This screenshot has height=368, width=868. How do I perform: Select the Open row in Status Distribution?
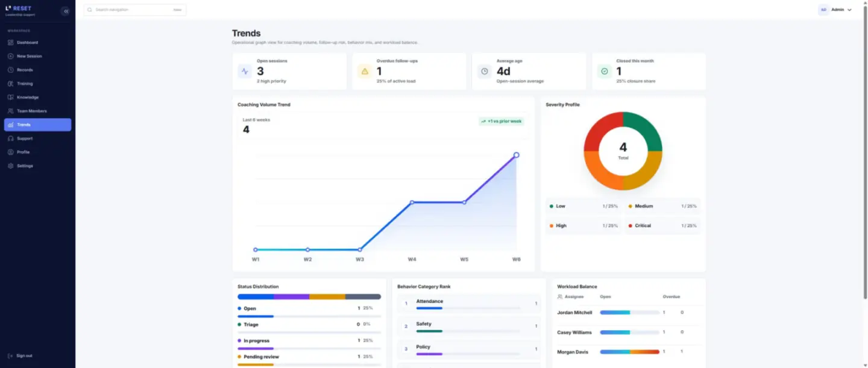click(x=309, y=311)
